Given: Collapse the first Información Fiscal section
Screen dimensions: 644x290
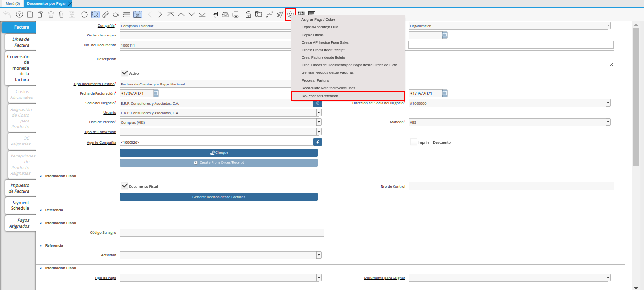Looking at the screenshot, I should click(x=40, y=176).
